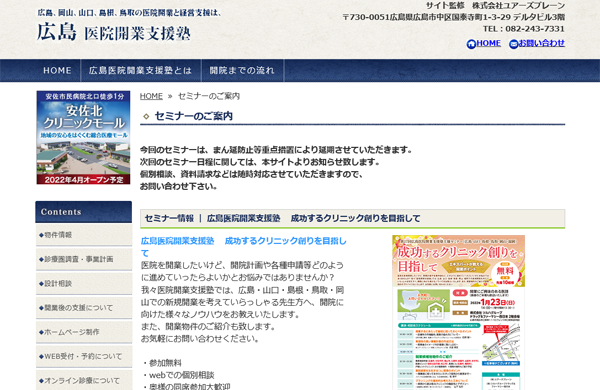This screenshot has width=600, height=390.
Task: Open 設計相談 sidebar item
Action: click(84, 284)
